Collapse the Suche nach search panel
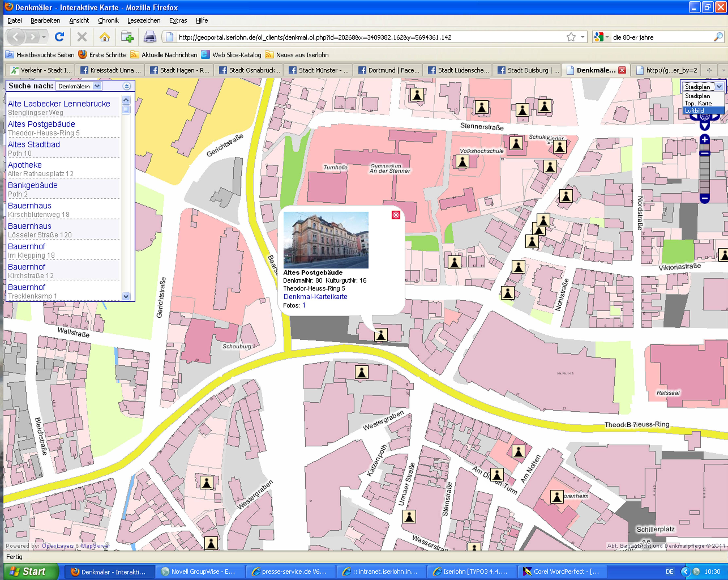Screen dimensions: 728x580 coord(127,86)
